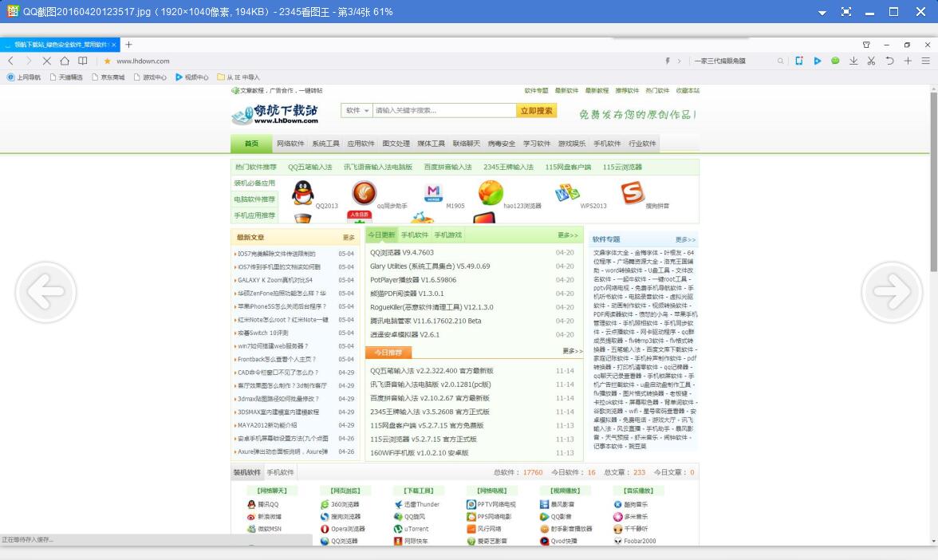Open the viewer title bar dropdown menu
This screenshot has width=938, height=560.
[822, 13]
